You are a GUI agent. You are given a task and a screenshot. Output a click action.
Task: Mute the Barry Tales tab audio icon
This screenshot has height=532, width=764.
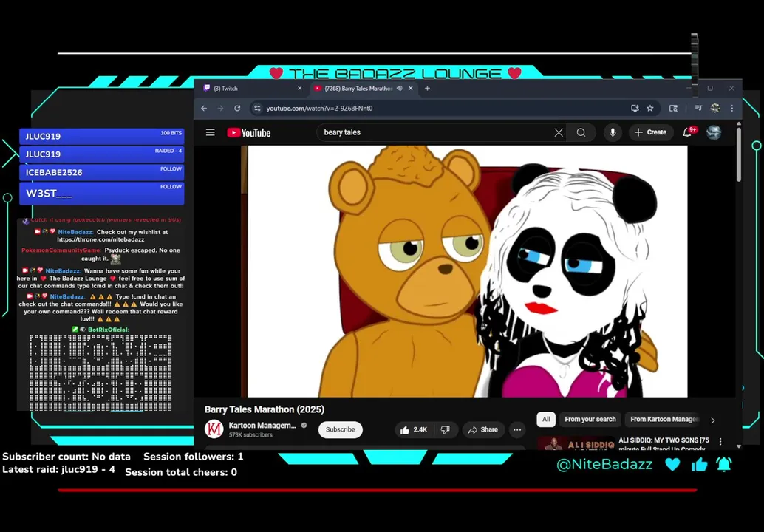(399, 88)
